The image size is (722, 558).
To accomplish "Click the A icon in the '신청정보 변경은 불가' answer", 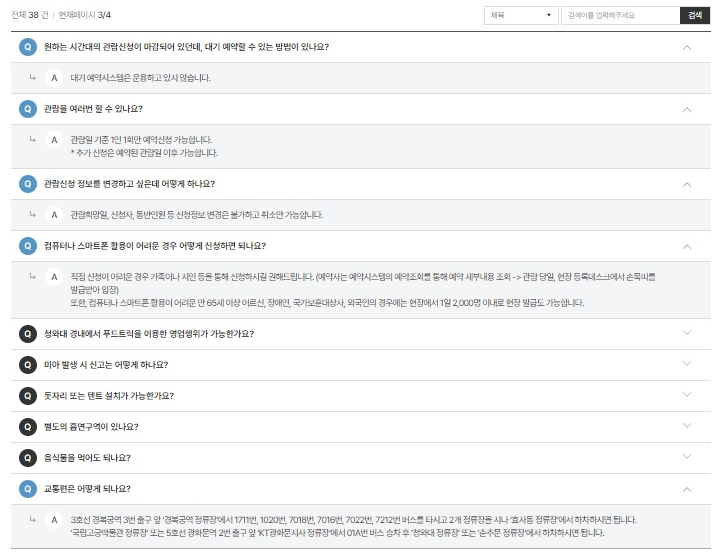I will pos(54,215).
